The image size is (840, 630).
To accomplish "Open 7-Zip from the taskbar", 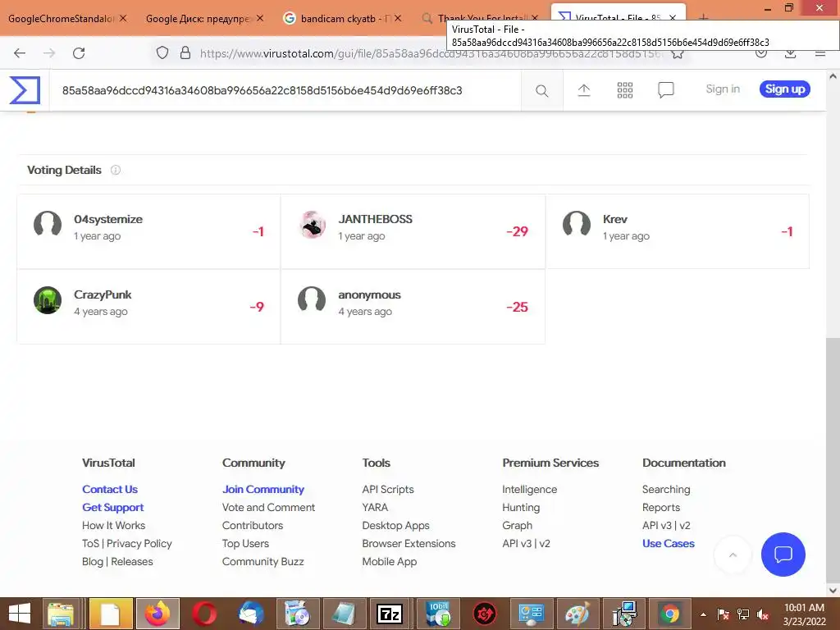I will [390, 614].
